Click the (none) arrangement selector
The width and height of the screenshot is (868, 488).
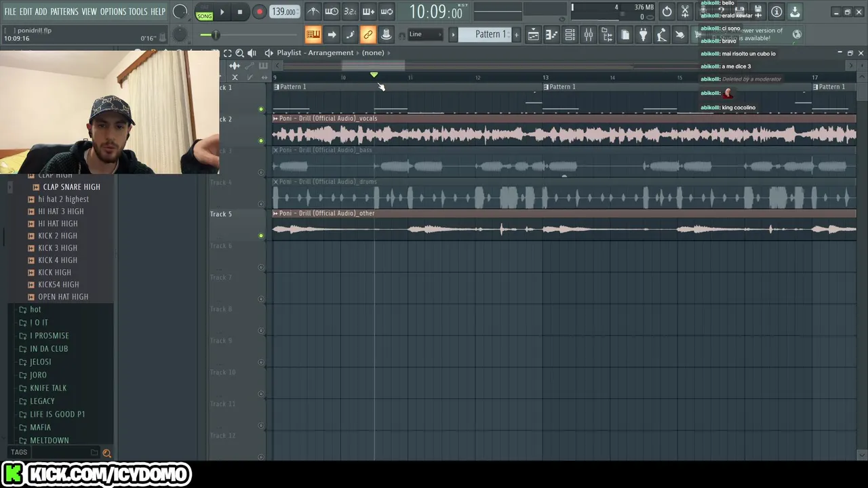tap(373, 53)
